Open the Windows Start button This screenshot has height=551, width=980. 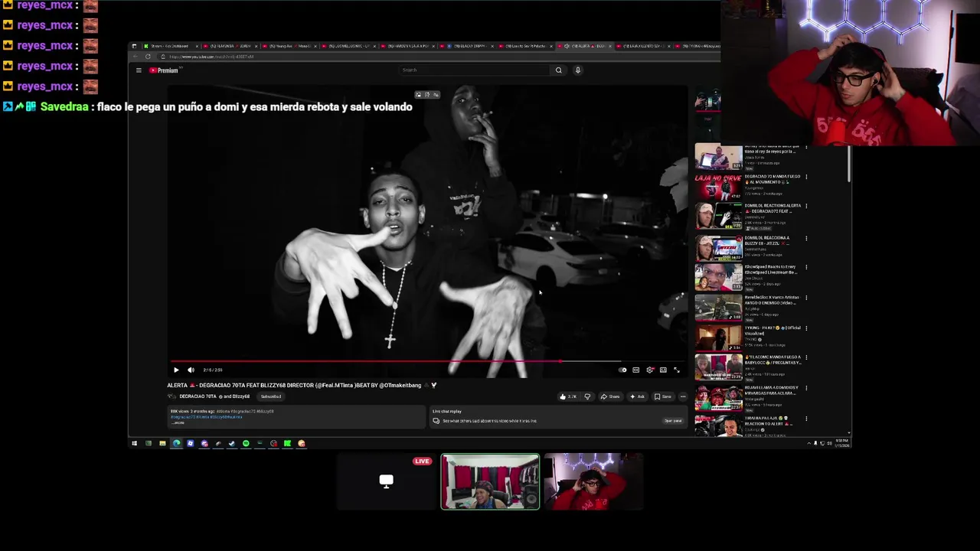134,443
